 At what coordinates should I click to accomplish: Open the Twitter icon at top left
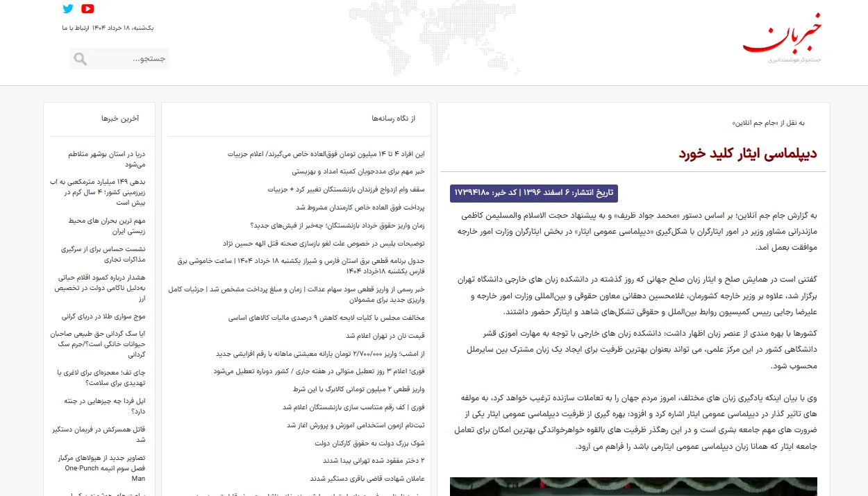[x=67, y=9]
